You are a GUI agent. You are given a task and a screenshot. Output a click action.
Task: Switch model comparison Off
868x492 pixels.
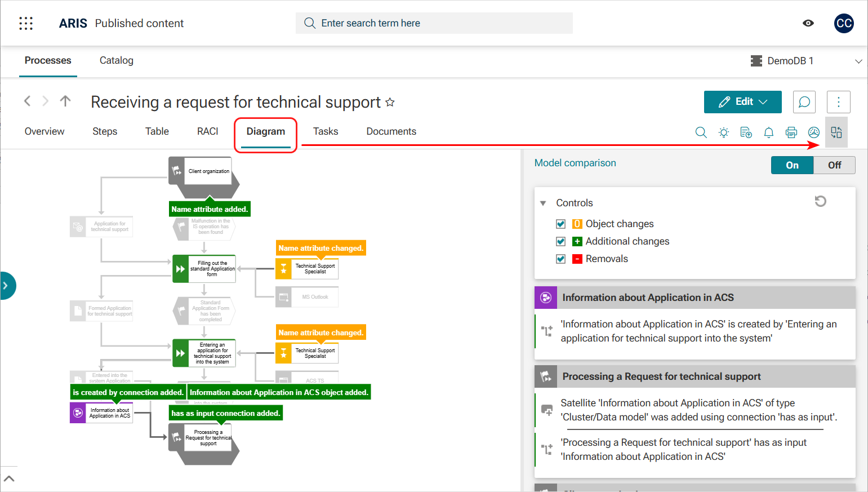coord(834,165)
